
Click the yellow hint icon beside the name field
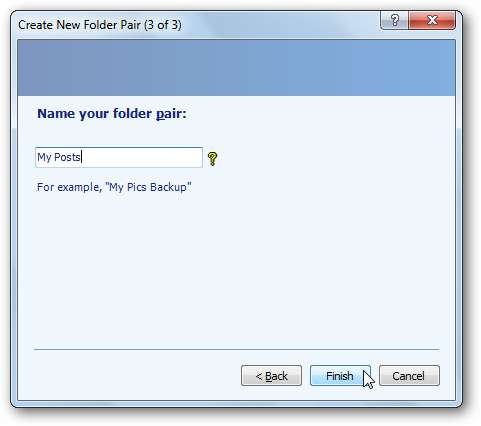pyautogui.click(x=212, y=159)
